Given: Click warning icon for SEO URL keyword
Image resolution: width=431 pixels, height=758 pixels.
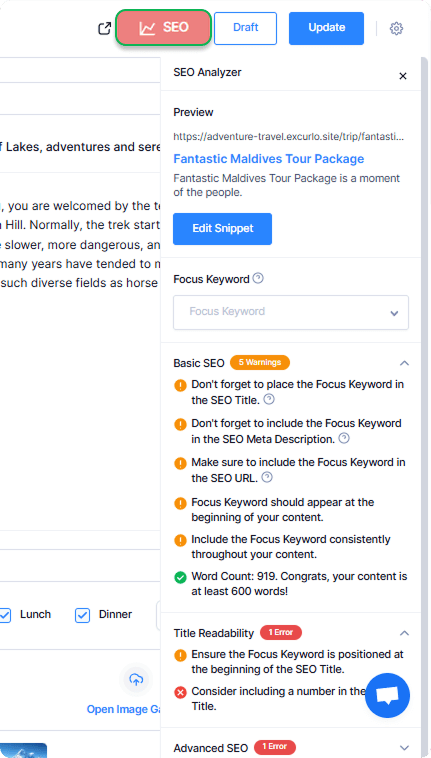Looking at the screenshot, I should (x=180, y=463).
